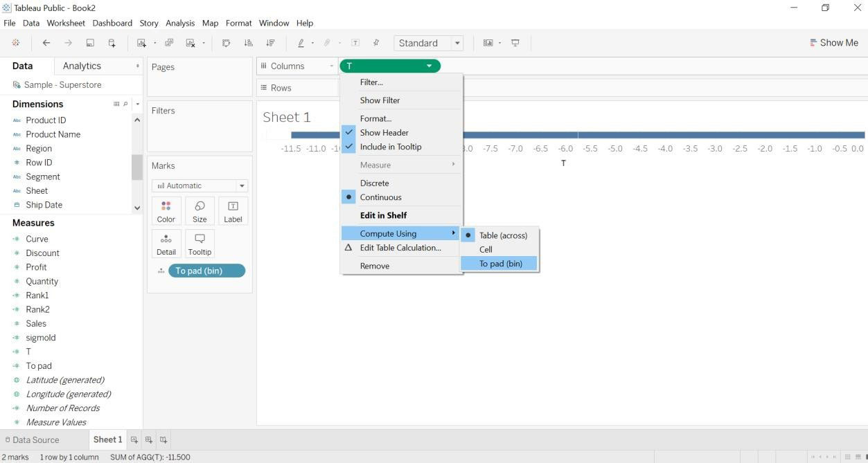The width and height of the screenshot is (868, 463).
Task: Open the Dimensions pane menu arrow
Action: (x=137, y=104)
